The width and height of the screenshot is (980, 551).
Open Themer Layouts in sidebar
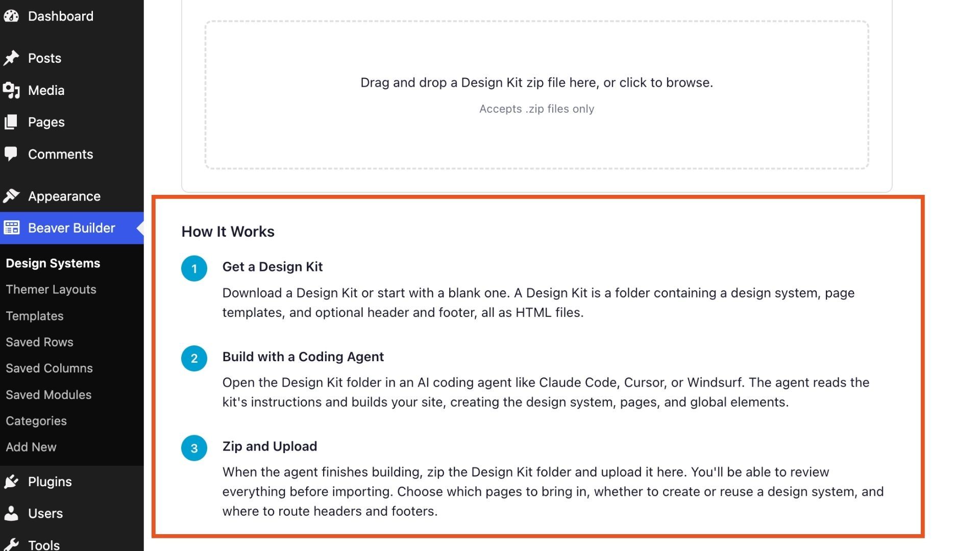[x=51, y=289]
